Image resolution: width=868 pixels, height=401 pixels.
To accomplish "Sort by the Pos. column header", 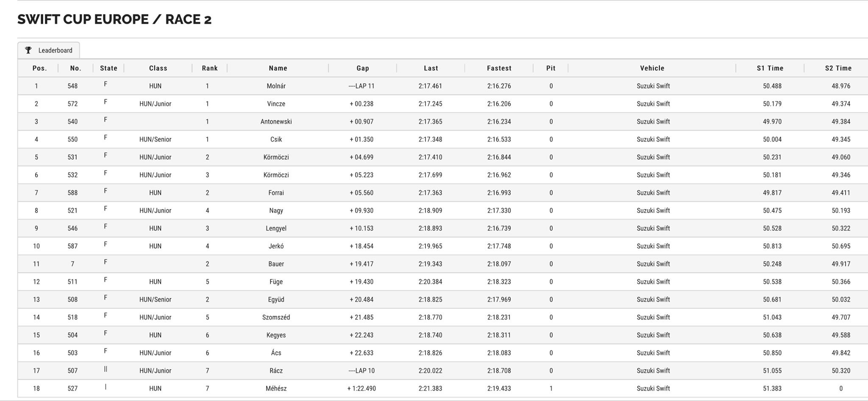I will click(39, 68).
